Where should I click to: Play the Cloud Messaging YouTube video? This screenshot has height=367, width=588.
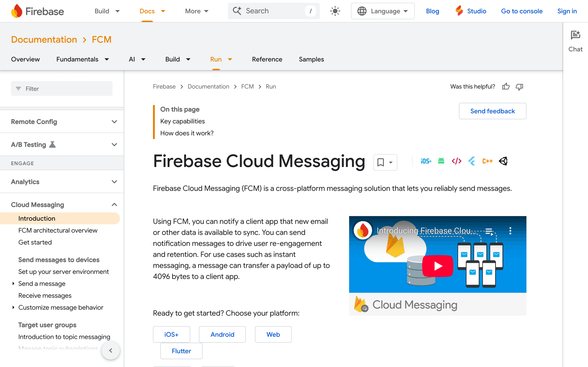pos(437,266)
